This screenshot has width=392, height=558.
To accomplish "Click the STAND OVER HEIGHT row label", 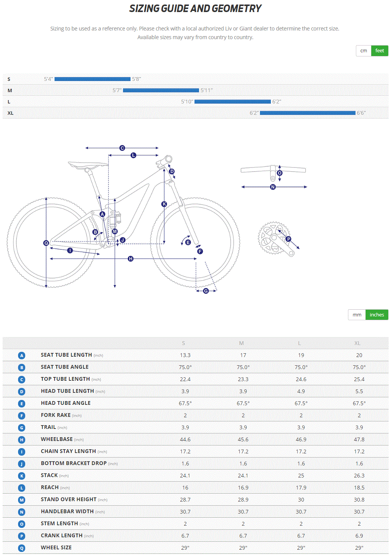I will tap(68, 500).
